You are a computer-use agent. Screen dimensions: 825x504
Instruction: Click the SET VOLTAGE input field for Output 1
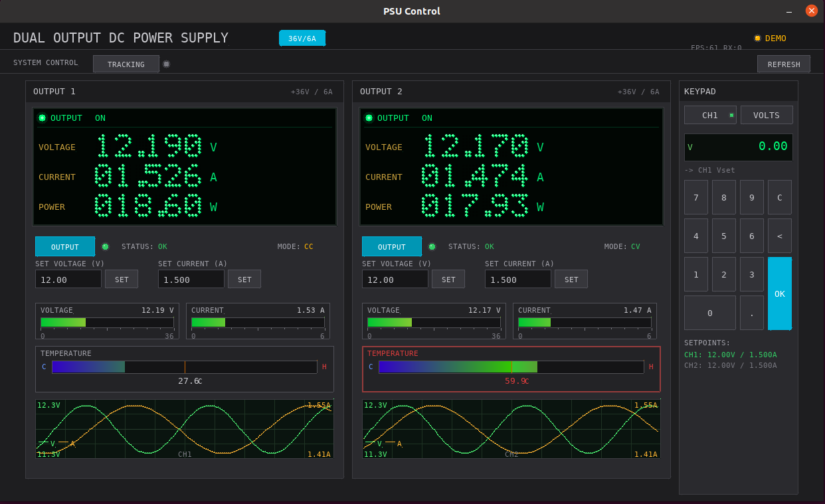68,279
